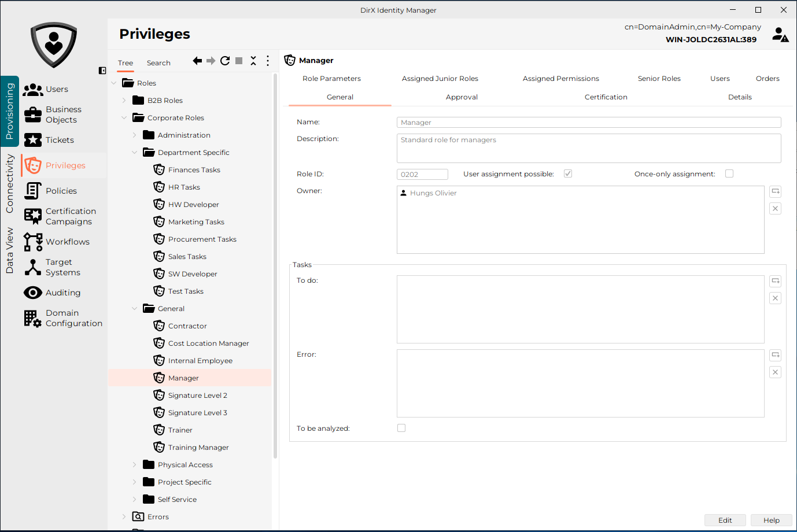Open the Details tab
Viewport: 797px width, 532px height.
click(740, 97)
